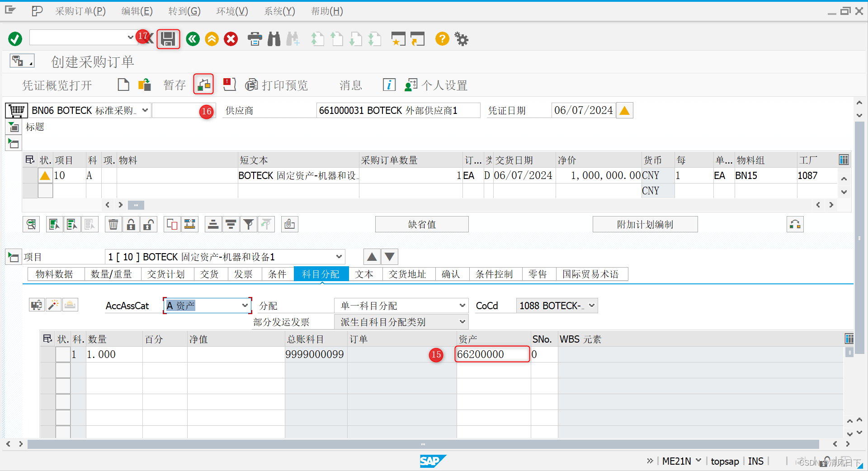868x471 pixels.
Task: Click the 资产 field 66200000
Action: pyautogui.click(x=492, y=354)
